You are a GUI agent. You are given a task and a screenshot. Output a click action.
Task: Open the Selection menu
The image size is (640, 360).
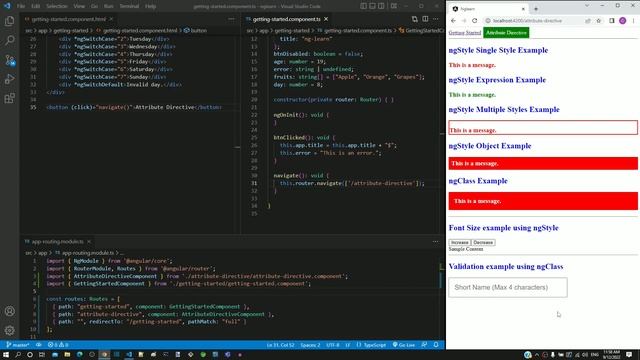point(56,6)
